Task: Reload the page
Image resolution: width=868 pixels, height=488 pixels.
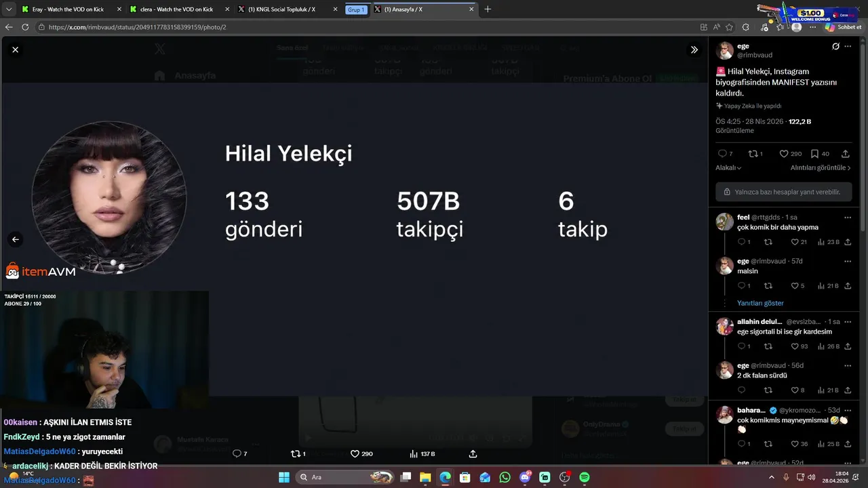Action: 25,27
